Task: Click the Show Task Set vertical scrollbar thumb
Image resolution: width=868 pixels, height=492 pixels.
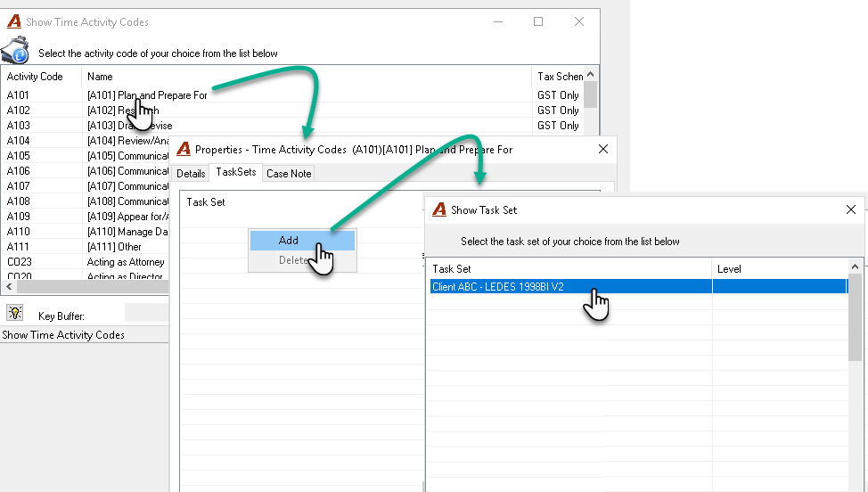Action: coord(856,316)
